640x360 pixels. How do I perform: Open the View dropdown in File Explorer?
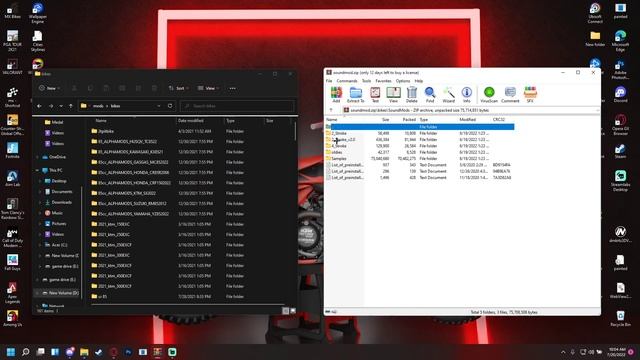coord(208,88)
